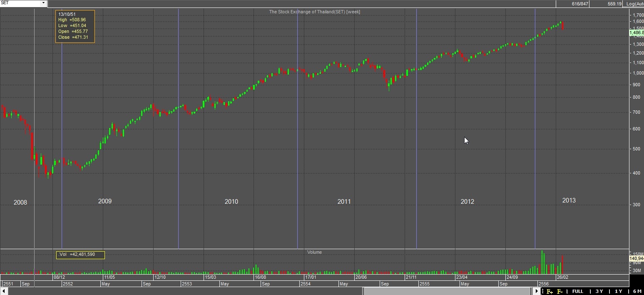Image resolution: width=644 pixels, height=295 pixels.
Task: Click the 300 price axis label
Action: click(637, 205)
